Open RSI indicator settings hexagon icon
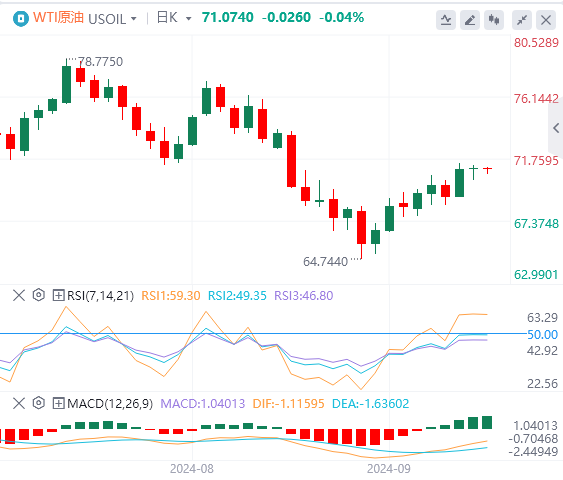This screenshot has height=480, width=563. [x=38, y=295]
